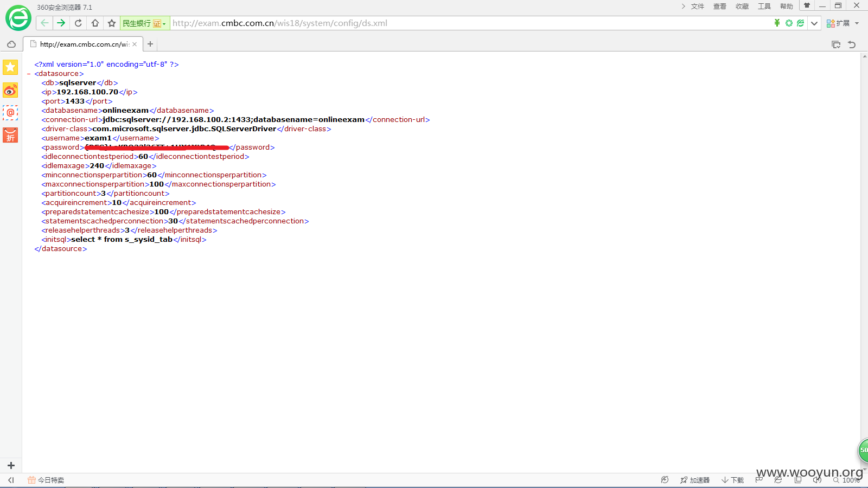Screen dimensions: 868x488
Task: Open the favorites star in sidebar
Action: pyautogui.click(x=10, y=67)
